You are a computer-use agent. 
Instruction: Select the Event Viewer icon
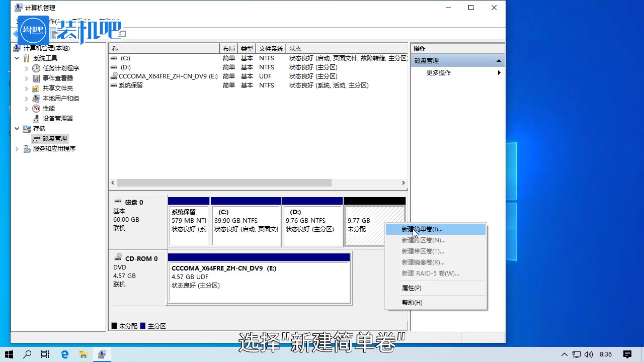(x=36, y=78)
